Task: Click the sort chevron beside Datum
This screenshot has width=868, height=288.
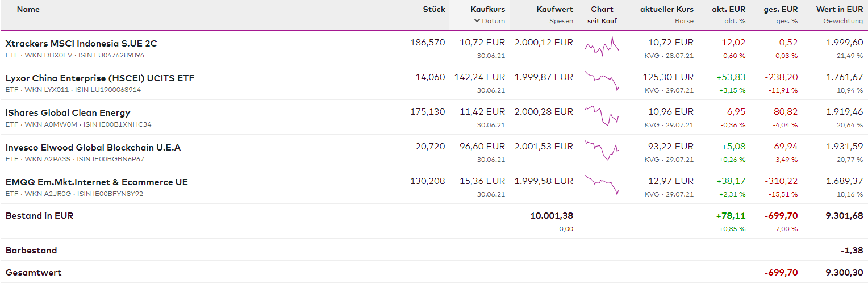Action: [x=477, y=21]
